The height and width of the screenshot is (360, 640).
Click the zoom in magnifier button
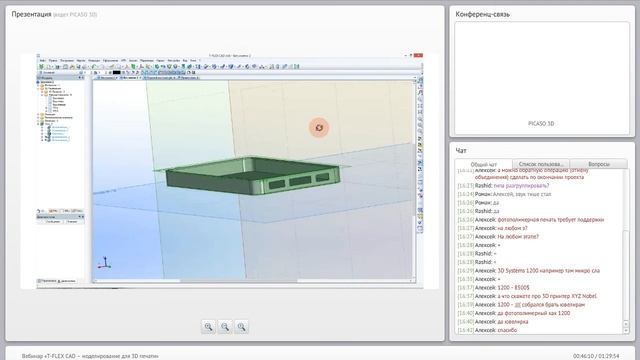click(209, 327)
